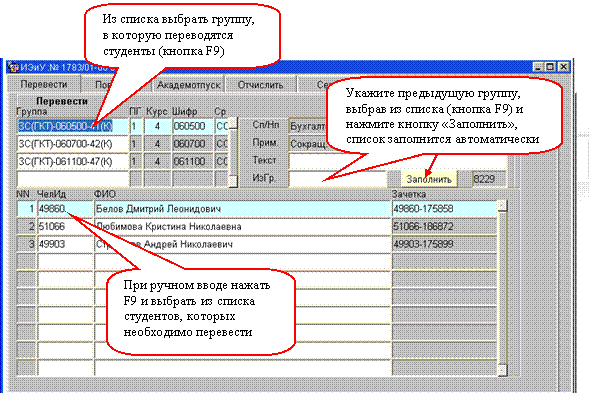Screen dimensions: 589x393
Task: Select student Белов Дмитрий Леонидович
Action: (x=242, y=209)
